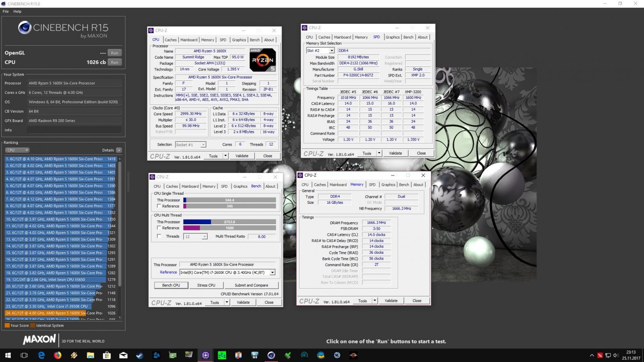Open the Cinebench Help menu
This screenshot has width=644, height=362.
click(17, 11)
